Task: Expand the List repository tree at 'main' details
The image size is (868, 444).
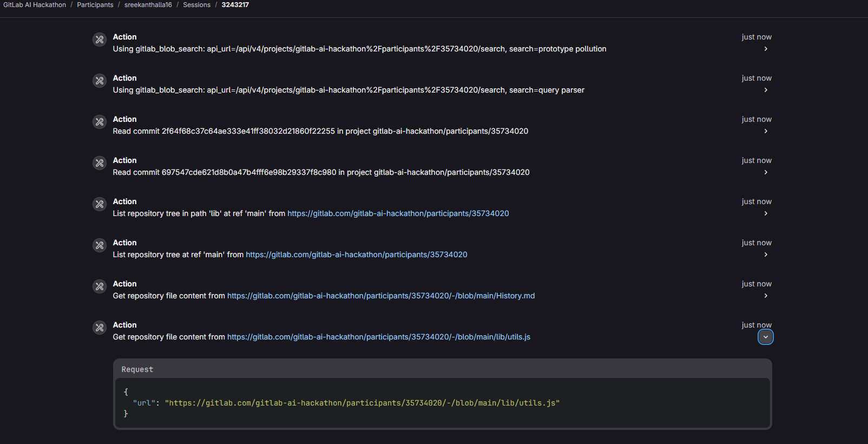Action: coord(766,254)
